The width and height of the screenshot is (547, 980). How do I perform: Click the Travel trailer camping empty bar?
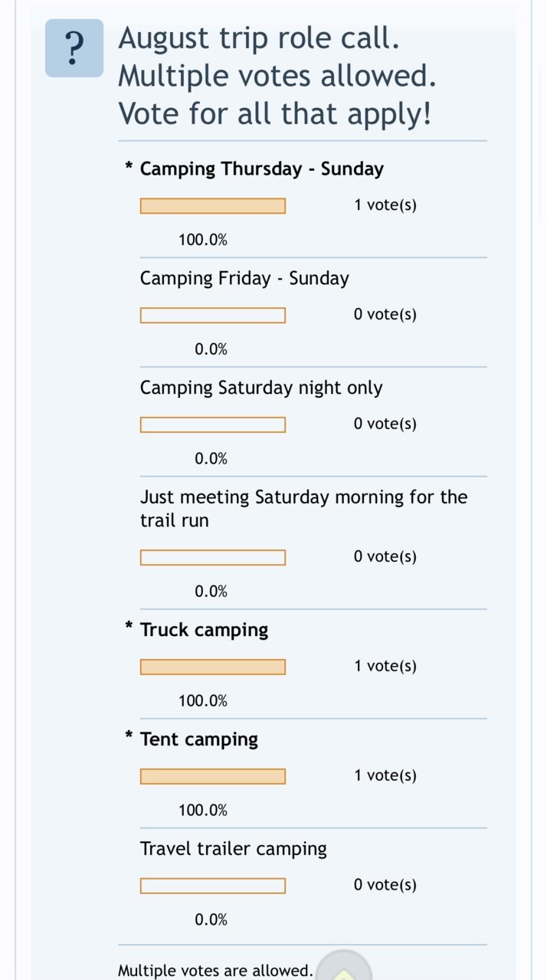213,886
